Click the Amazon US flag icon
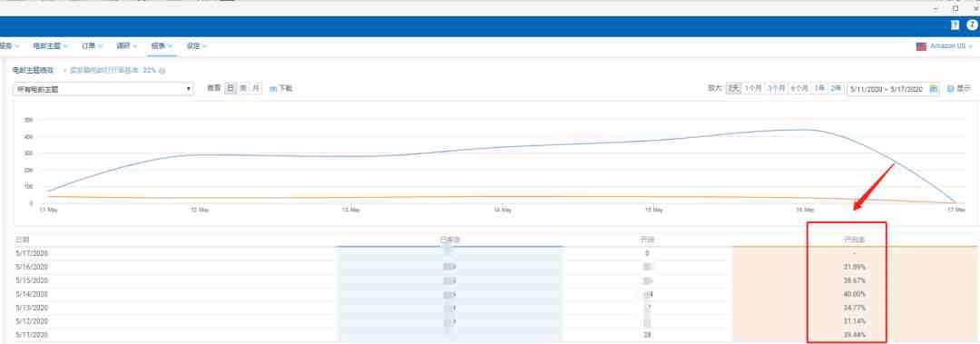Viewport: 980px width, 344px height. pos(921,46)
